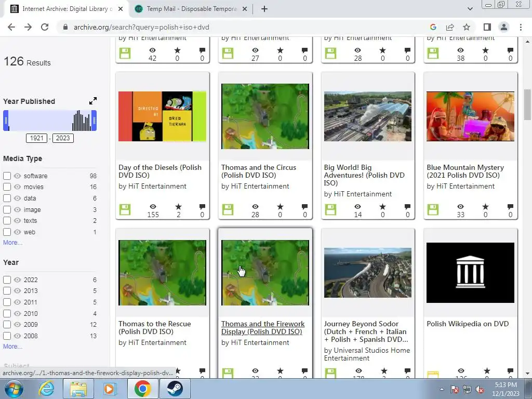Click the address bar URL
532x399 pixels.
click(141, 27)
